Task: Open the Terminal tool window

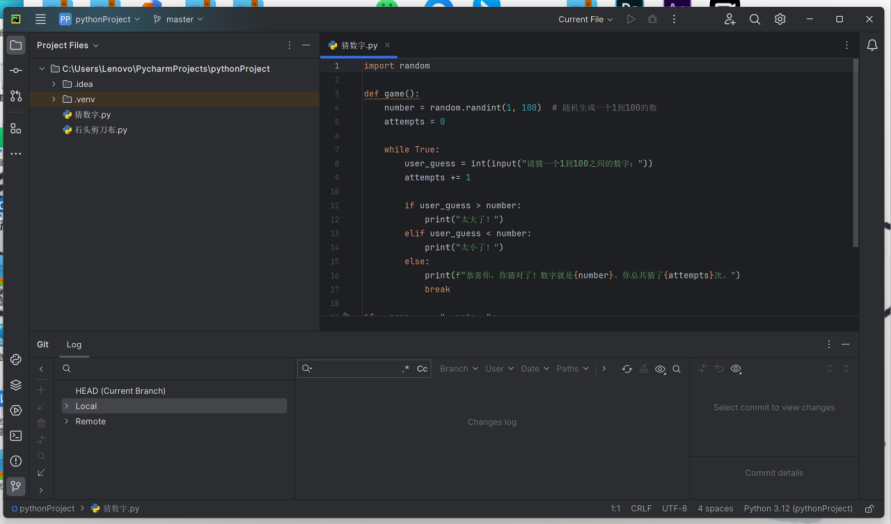Action: point(16,436)
